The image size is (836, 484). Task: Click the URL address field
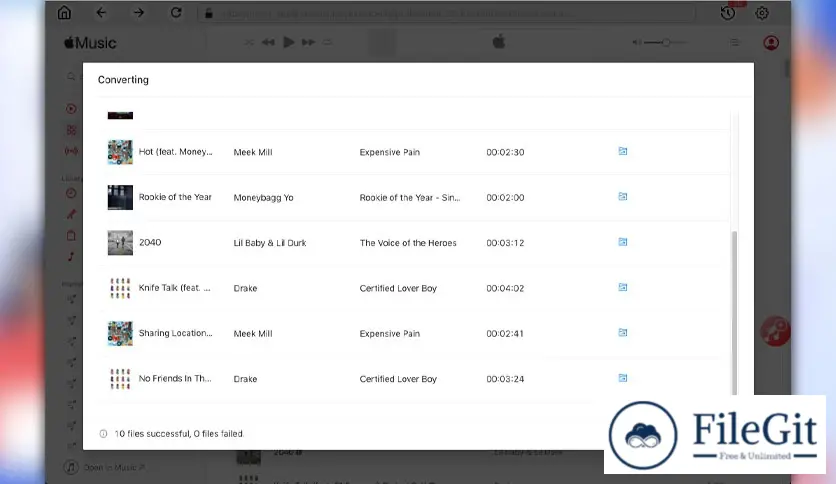tap(446, 13)
